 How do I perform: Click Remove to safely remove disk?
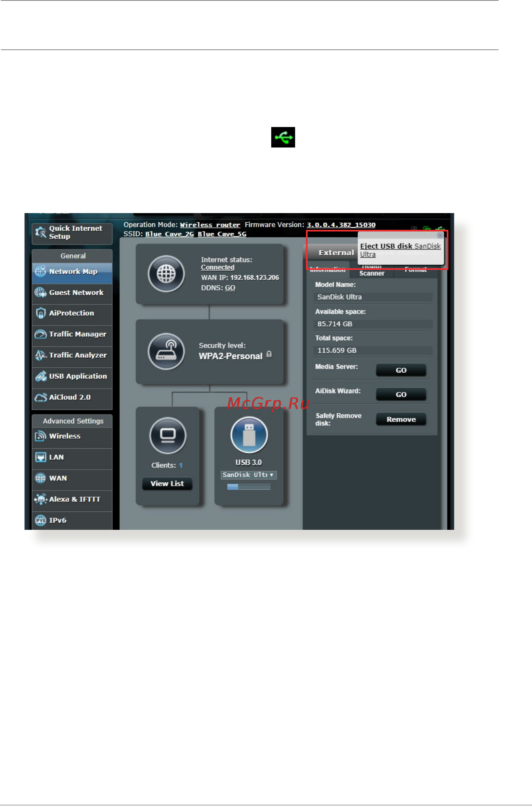401,419
